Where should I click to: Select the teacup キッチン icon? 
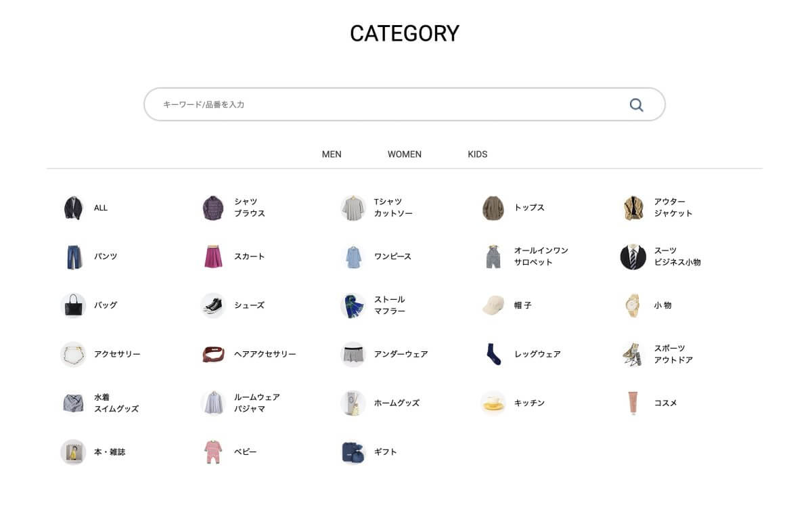pos(493,403)
